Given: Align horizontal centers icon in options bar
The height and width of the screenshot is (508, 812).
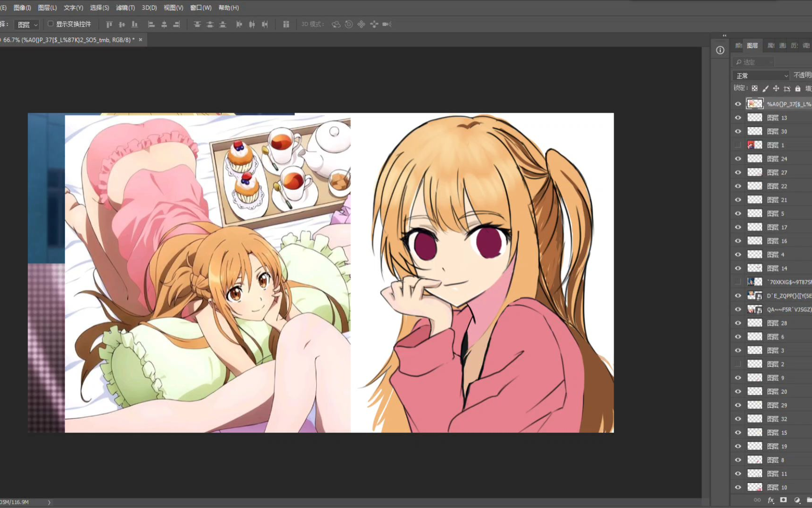Looking at the screenshot, I should click(164, 24).
